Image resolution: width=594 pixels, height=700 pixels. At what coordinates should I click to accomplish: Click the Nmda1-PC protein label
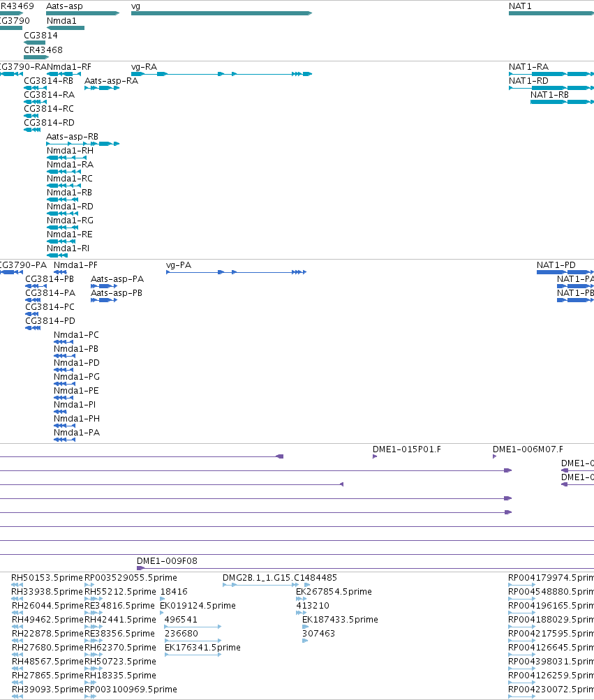76,335
